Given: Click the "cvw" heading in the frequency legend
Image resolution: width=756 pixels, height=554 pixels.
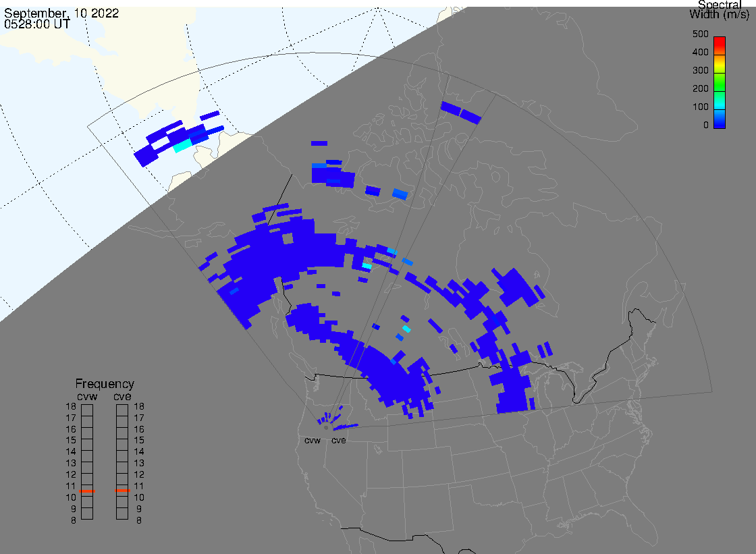Looking at the screenshot, I should [x=87, y=396].
